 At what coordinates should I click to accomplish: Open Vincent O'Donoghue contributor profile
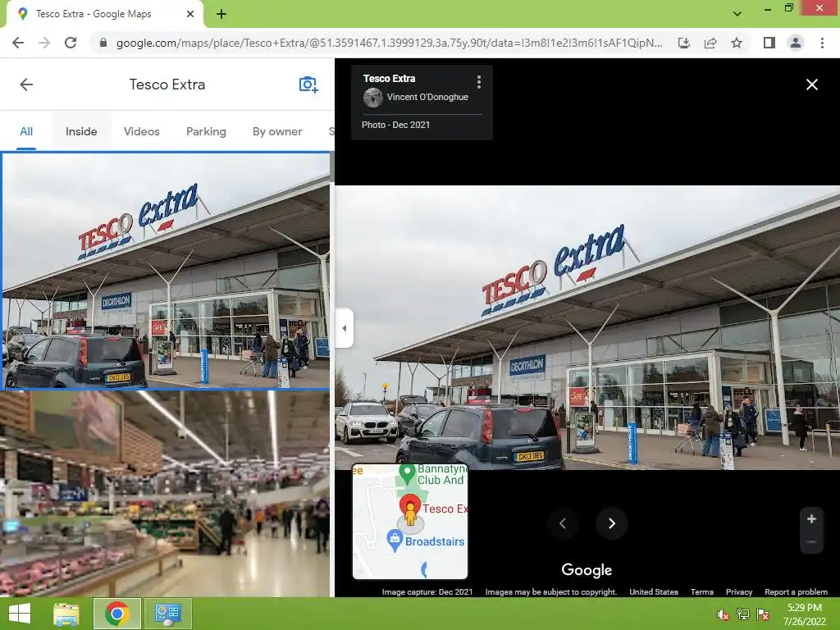427,97
